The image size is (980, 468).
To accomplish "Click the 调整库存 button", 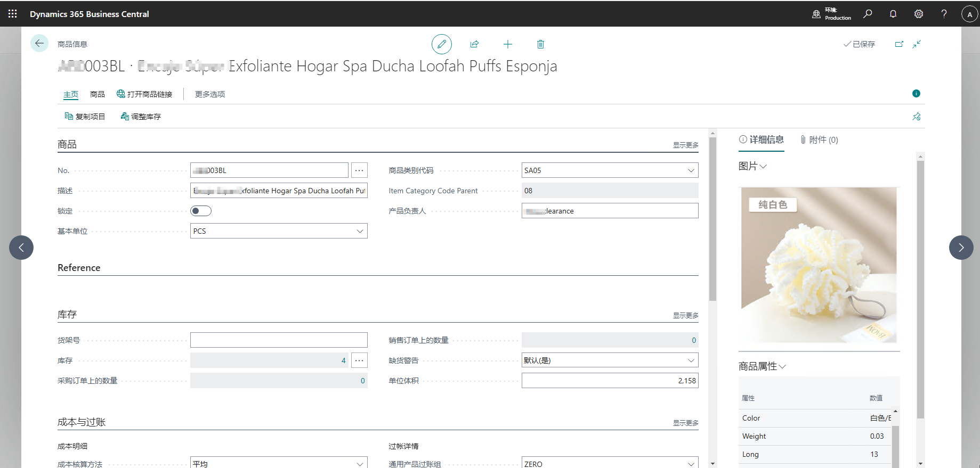I will [x=141, y=117].
